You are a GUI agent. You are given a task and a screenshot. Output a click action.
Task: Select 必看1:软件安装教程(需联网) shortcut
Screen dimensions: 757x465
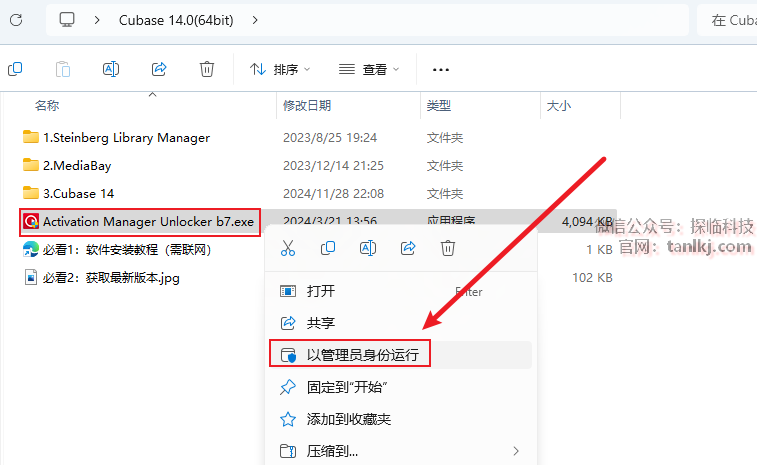pos(127,250)
